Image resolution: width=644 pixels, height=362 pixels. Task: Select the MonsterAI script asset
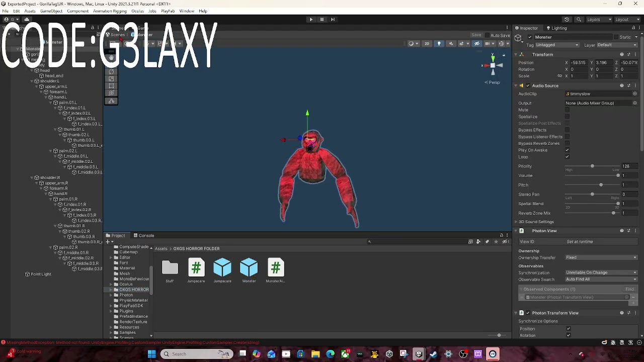275,270
